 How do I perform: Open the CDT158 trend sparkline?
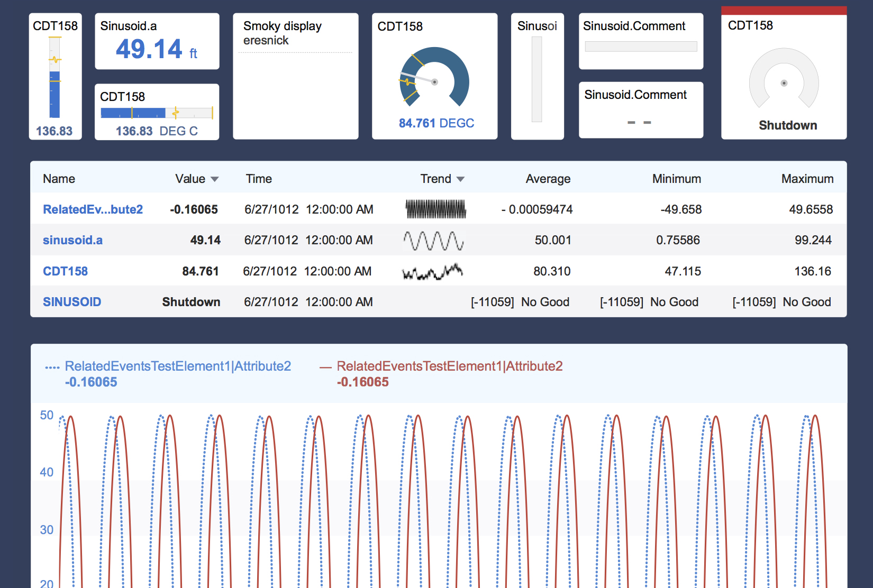pyautogui.click(x=433, y=271)
